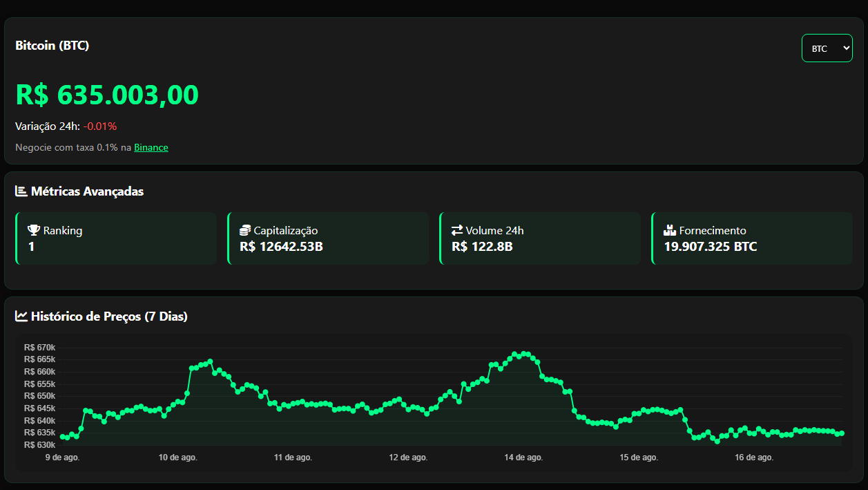The width and height of the screenshot is (868, 490).
Task: Click the boxes icon beside Fornecimento
Action: point(670,230)
